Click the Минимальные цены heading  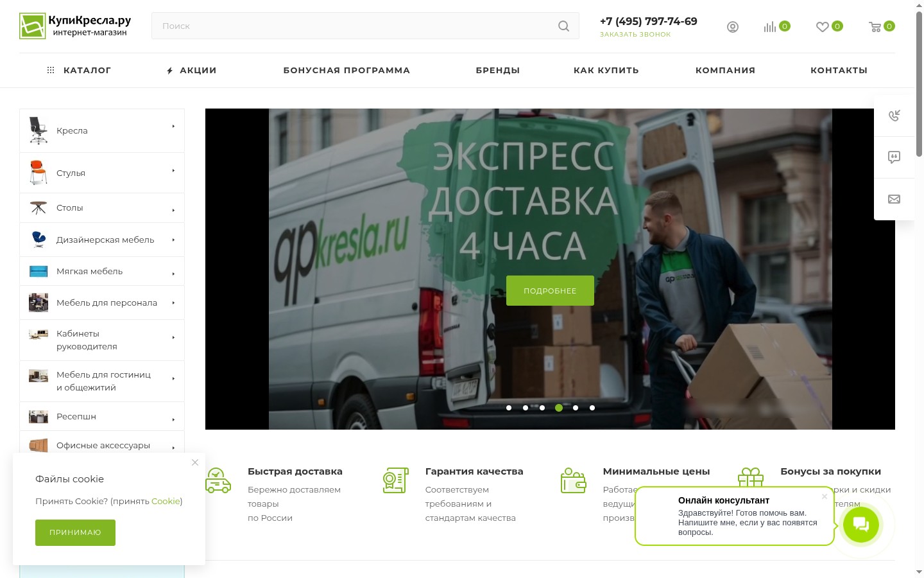[656, 471]
